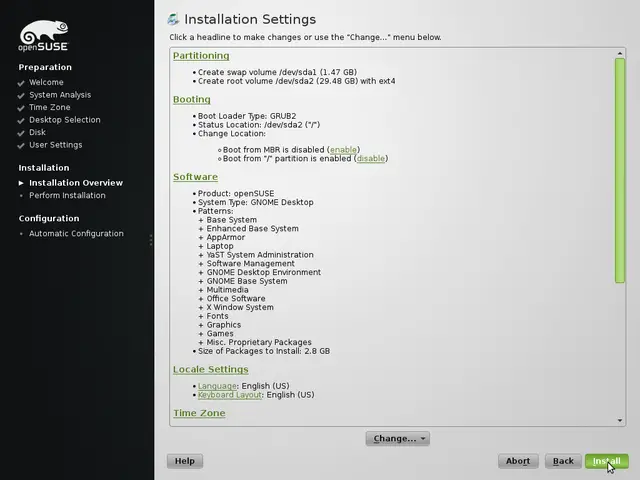Select Time Zone step in the sidebar
Viewport: 640px width, 480px height.
(x=49, y=107)
